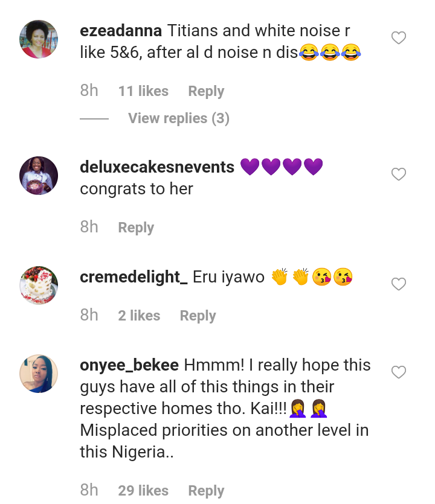Viewport: 435px width, 504px height.
Task: Reply to onyee_bekee's comment
Action: pyautogui.click(x=206, y=491)
